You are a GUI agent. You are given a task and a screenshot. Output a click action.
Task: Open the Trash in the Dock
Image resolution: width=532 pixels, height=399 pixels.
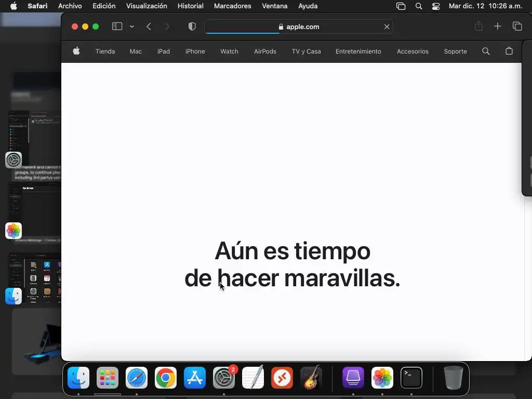[x=453, y=378]
